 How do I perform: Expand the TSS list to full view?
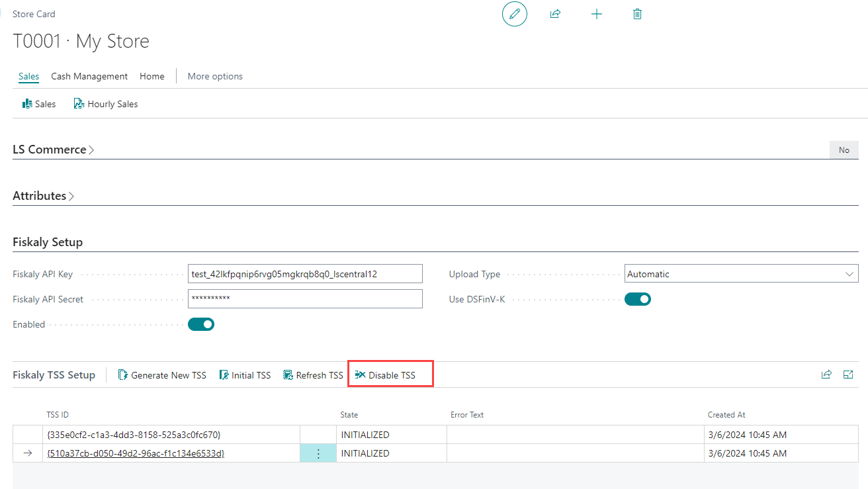point(848,375)
